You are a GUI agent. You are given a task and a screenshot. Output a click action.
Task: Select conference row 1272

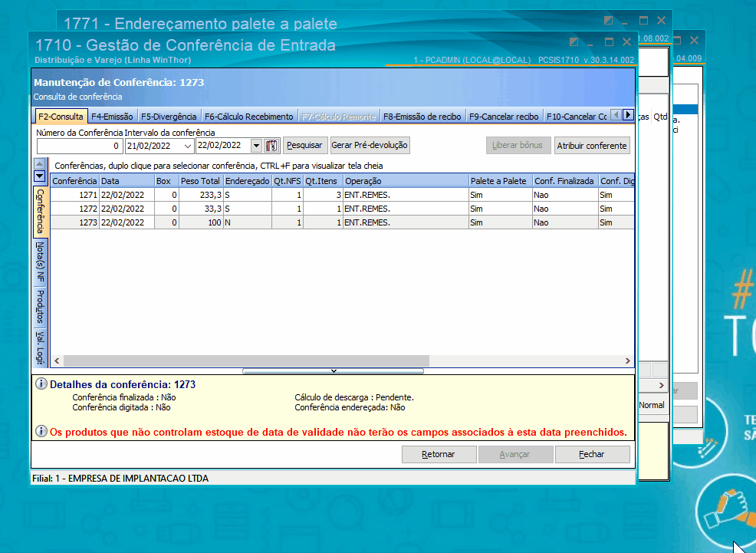click(x=342, y=209)
